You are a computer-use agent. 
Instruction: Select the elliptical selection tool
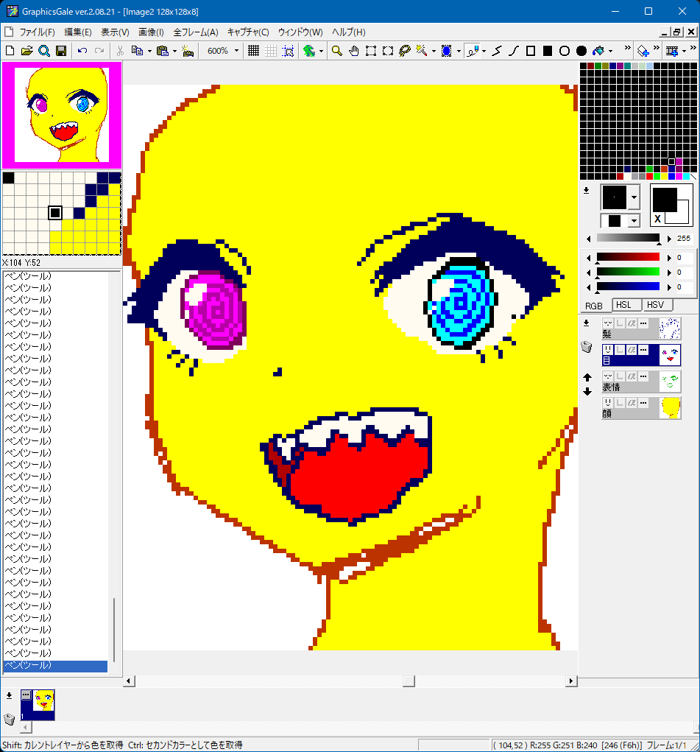pos(388,50)
